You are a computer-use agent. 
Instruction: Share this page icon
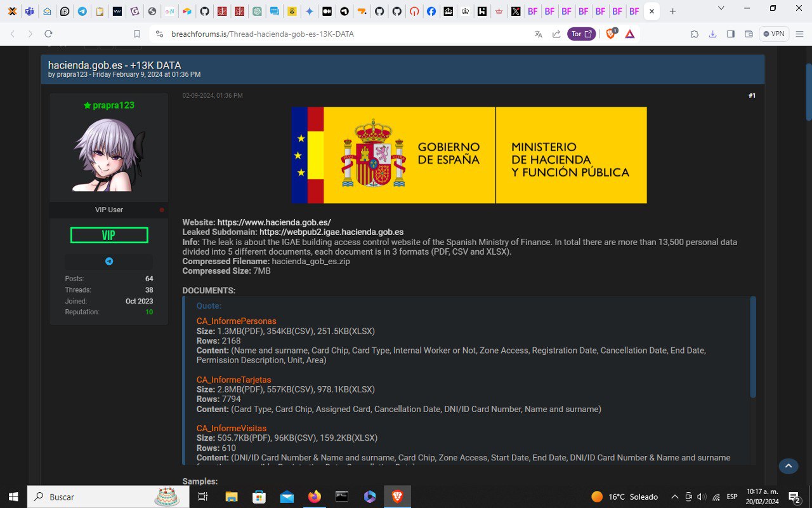tap(556, 34)
